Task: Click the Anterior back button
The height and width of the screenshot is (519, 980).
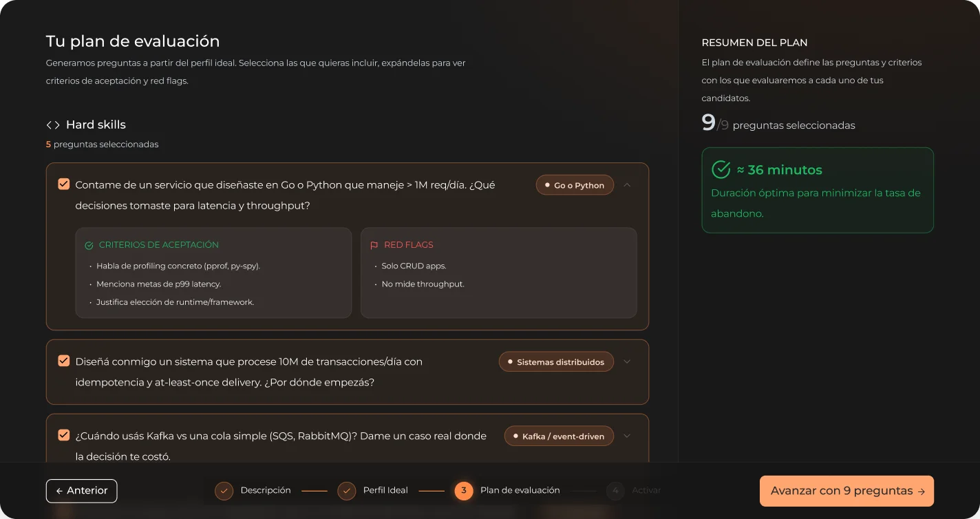Action: pyautogui.click(x=82, y=491)
